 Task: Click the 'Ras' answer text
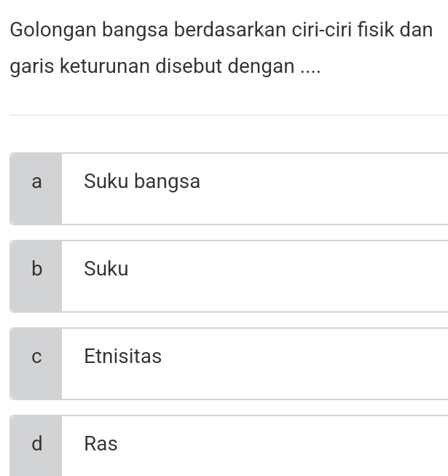(101, 444)
